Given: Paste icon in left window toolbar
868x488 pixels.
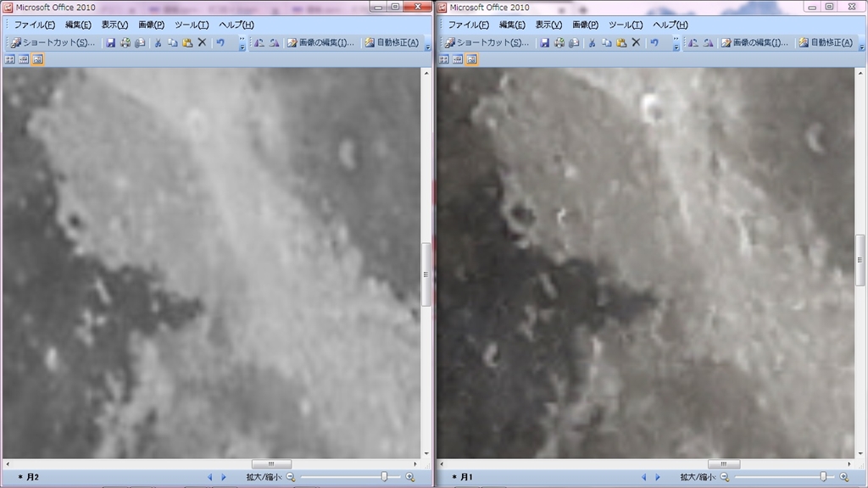Looking at the screenshot, I should click(x=187, y=42).
